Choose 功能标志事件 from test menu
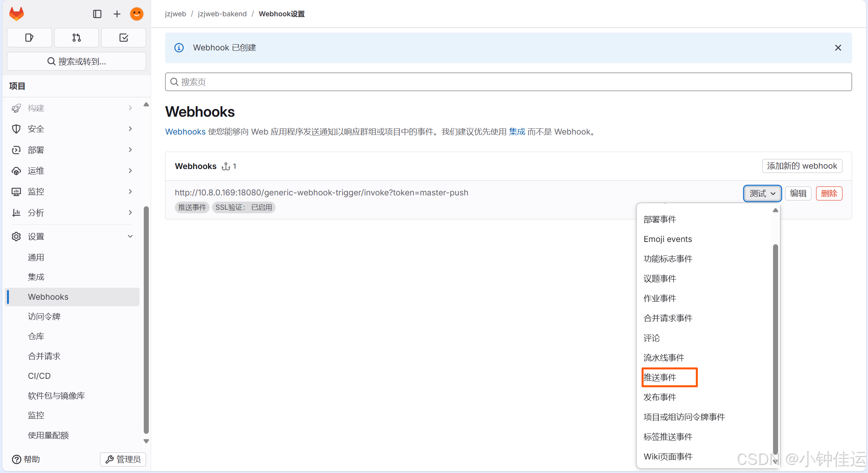Image resolution: width=868 pixels, height=473 pixels. click(704, 259)
